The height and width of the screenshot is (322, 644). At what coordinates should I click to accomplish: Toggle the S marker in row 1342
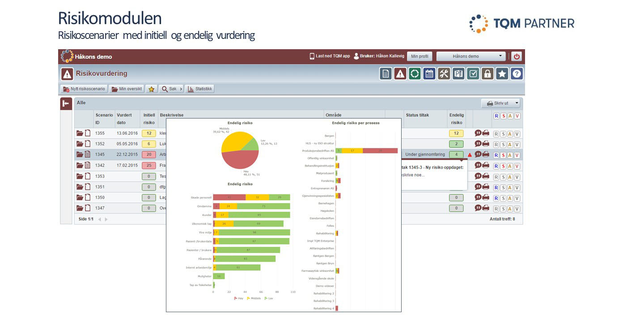click(503, 166)
